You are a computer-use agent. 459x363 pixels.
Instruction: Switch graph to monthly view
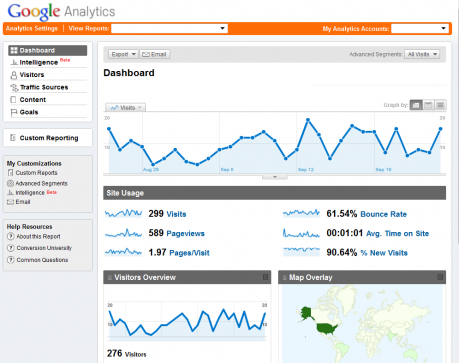click(440, 105)
